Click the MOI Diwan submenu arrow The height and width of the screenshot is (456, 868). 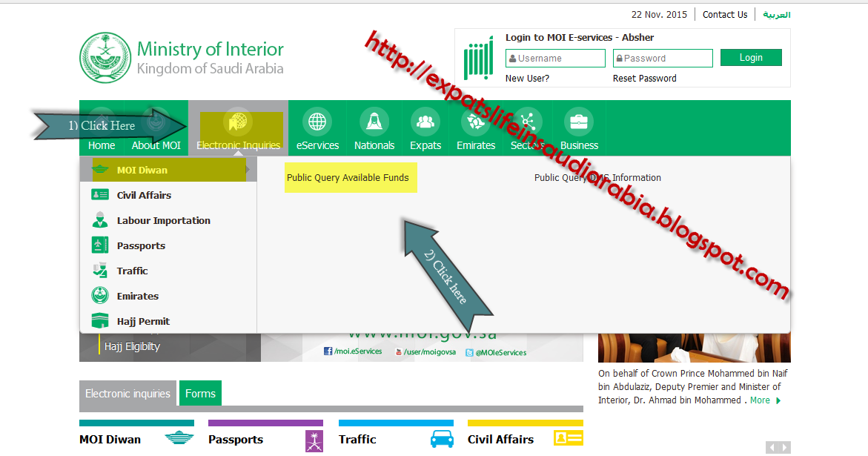click(248, 169)
